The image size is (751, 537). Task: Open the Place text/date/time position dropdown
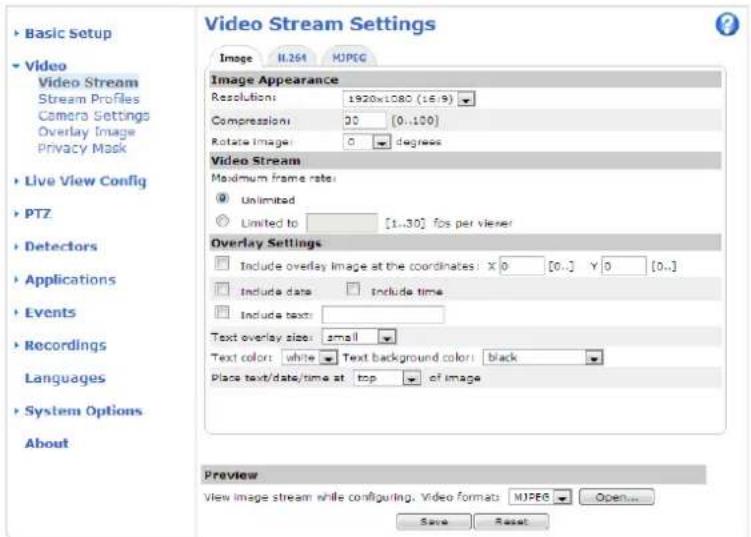coord(387,378)
